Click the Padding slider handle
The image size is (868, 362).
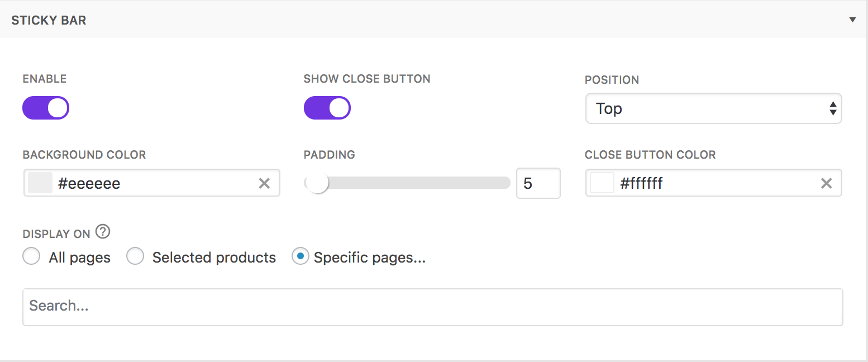tap(318, 183)
